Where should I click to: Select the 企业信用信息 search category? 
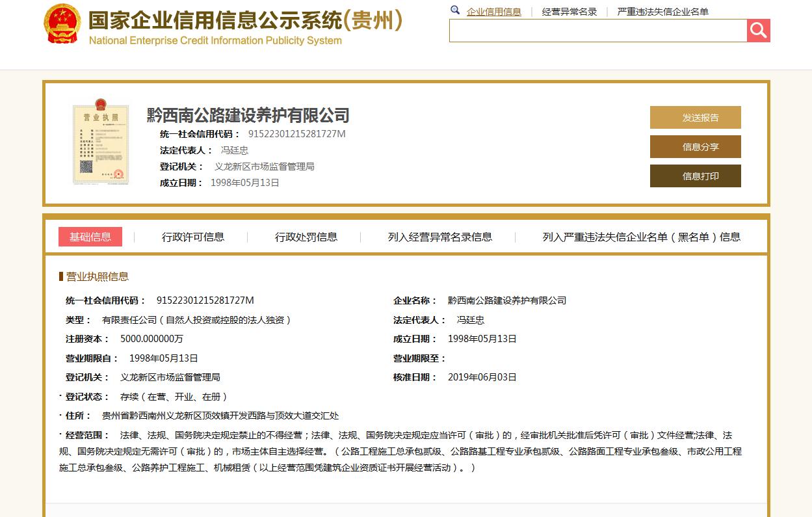(x=494, y=11)
